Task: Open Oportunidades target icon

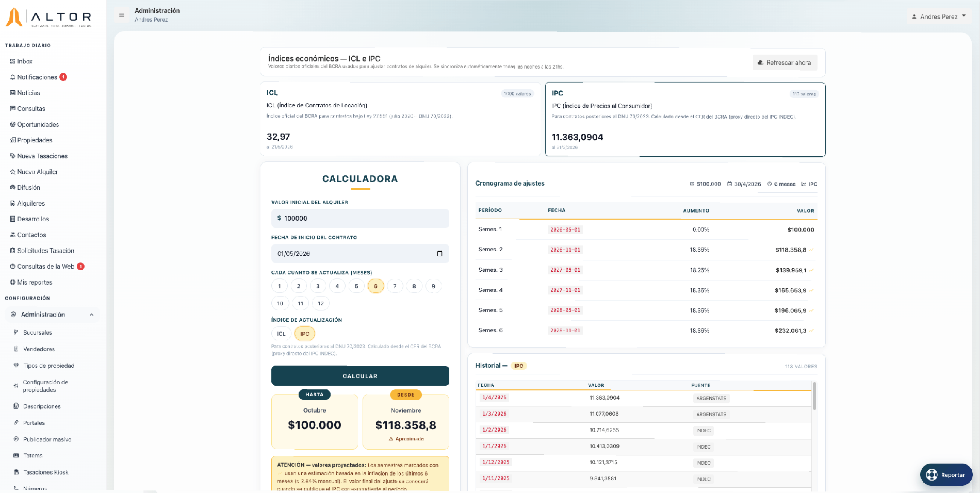Action: click(12, 125)
